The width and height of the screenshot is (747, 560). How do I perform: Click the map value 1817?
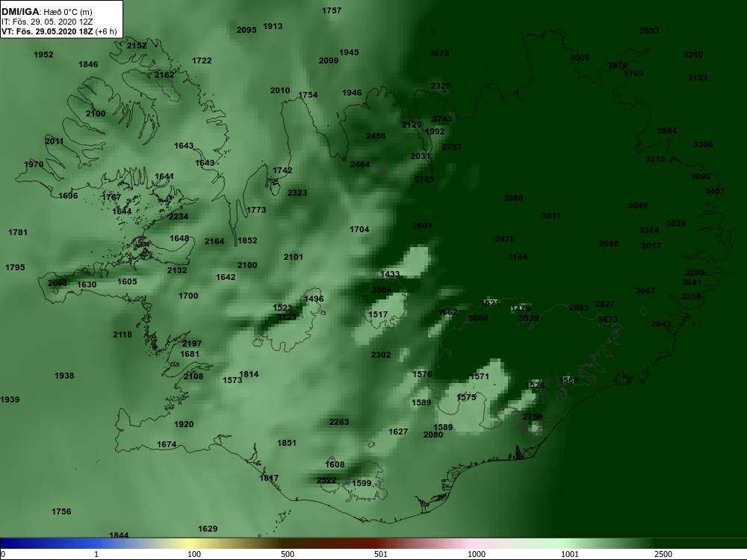coord(269,478)
